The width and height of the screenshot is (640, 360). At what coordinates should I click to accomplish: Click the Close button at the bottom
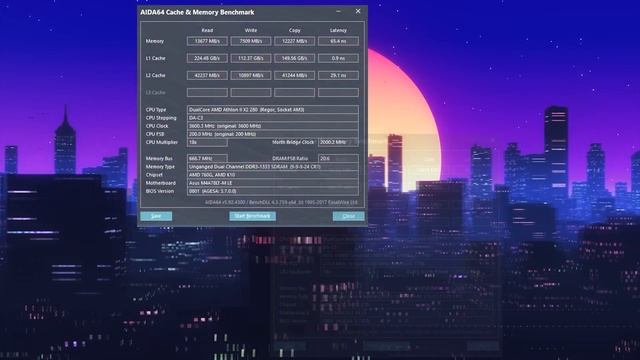point(349,216)
